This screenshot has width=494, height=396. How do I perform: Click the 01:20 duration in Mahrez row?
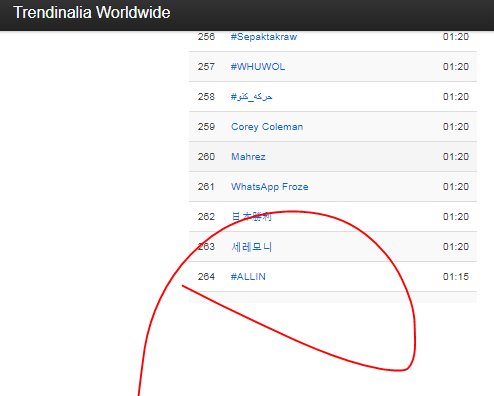(456, 157)
